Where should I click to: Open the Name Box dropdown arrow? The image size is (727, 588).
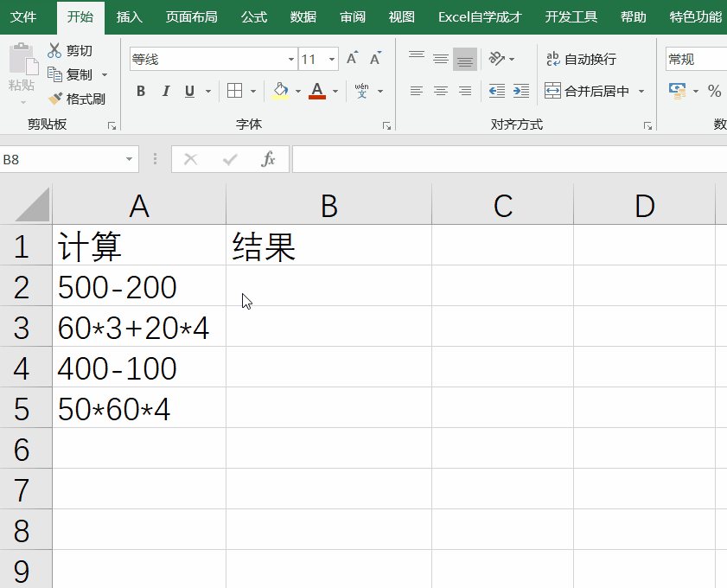[x=129, y=159]
